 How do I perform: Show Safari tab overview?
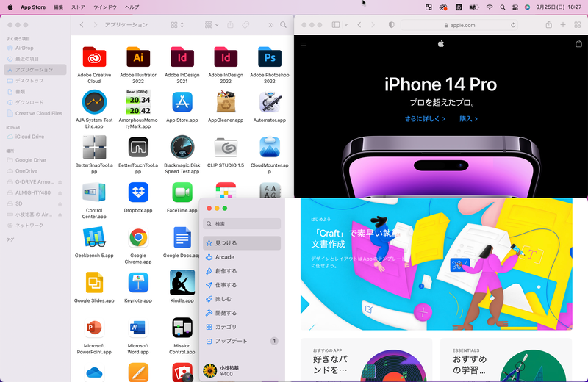pyautogui.click(x=578, y=25)
